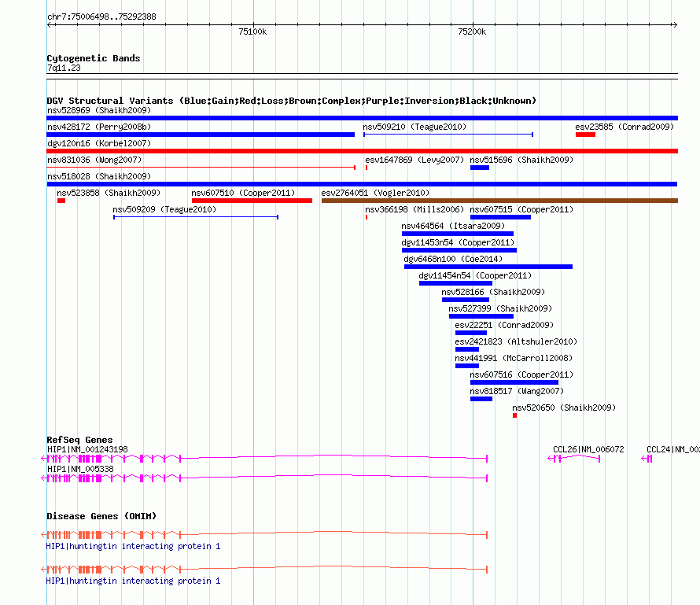Click the dgv6468n100 blue gain bar
This screenshot has width=700, height=605.
[x=488, y=267]
